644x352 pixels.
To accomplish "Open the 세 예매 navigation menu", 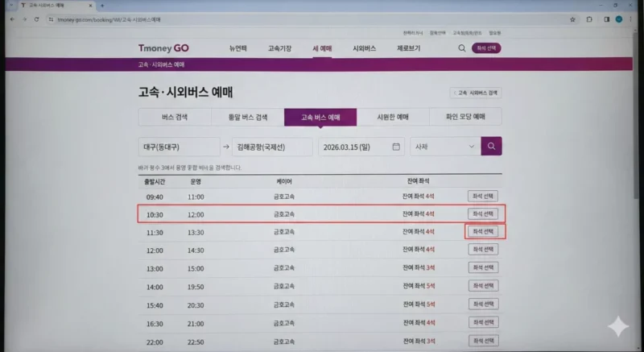I will (322, 48).
